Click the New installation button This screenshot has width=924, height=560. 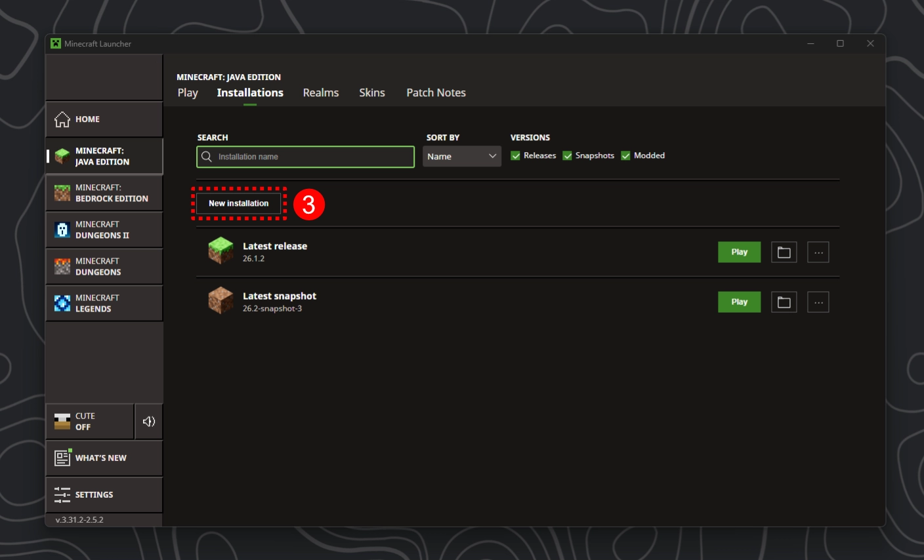click(x=238, y=203)
